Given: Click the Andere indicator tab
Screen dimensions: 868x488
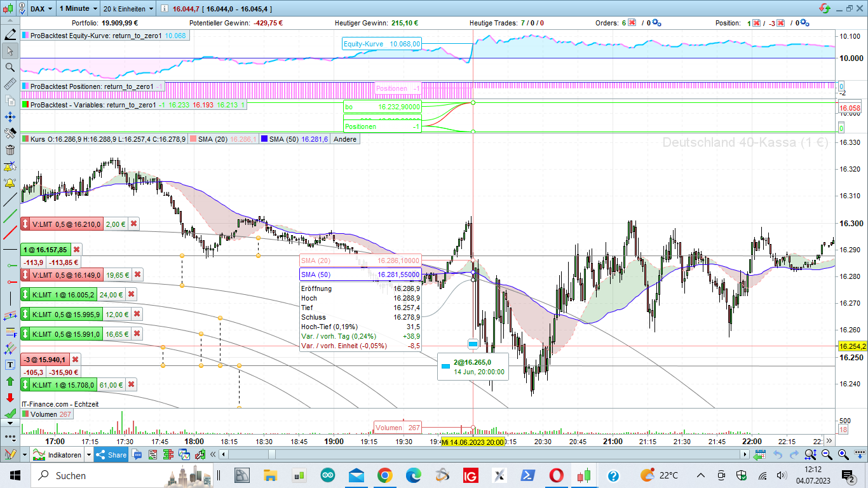Looking at the screenshot, I should click(x=345, y=139).
